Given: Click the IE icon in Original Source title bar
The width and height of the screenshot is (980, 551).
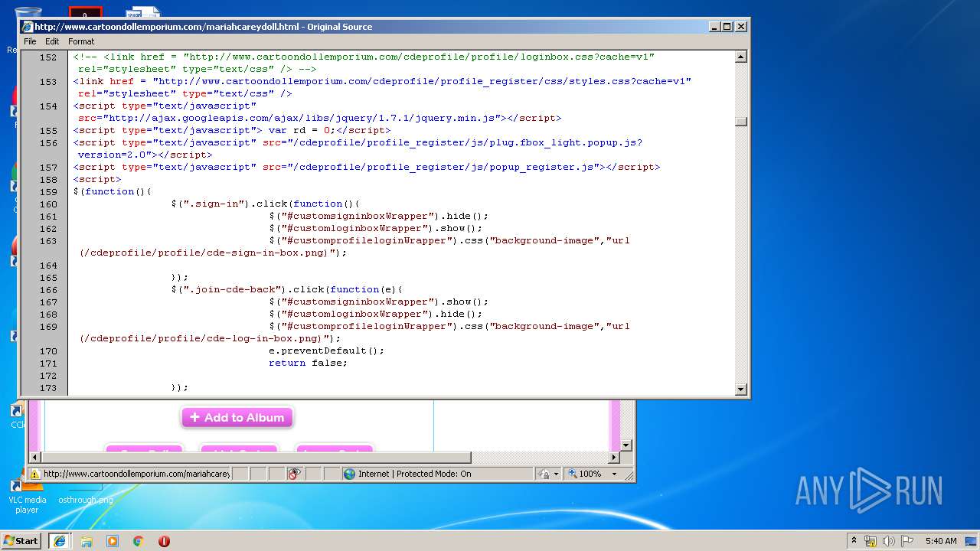Looking at the screenshot, I should pos(27,27).
